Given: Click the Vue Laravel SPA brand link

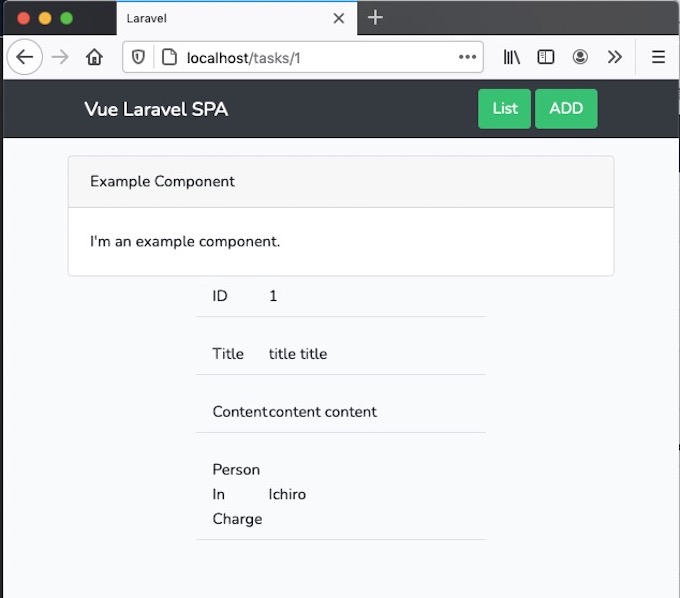Looking at the screenshot, I should click(156, 109).
